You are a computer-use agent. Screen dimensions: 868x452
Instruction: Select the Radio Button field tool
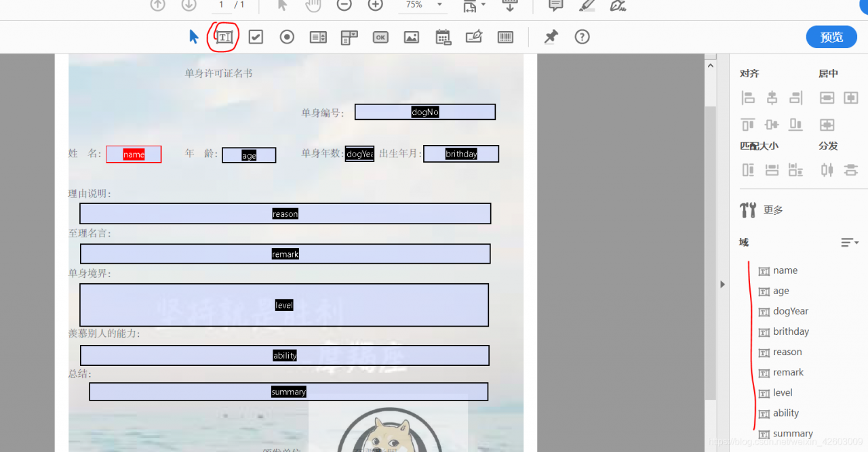[x=286, y=37]
